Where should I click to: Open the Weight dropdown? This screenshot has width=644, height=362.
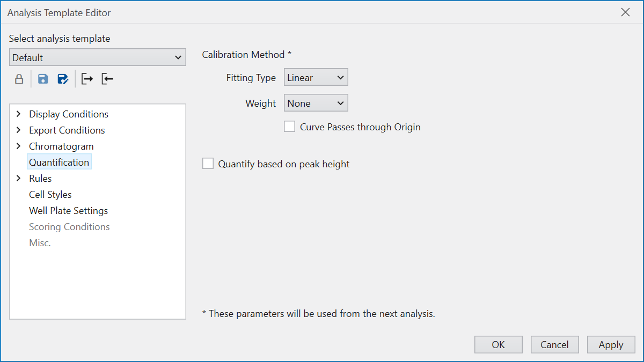pyautogui.click(x=316, y=104)
